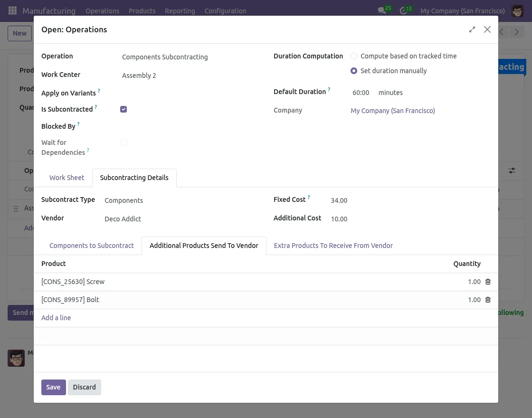This screenshot has height=418, width=532.
Task: Open the Subcontract Type field
Action: click(x=123, y=200)
